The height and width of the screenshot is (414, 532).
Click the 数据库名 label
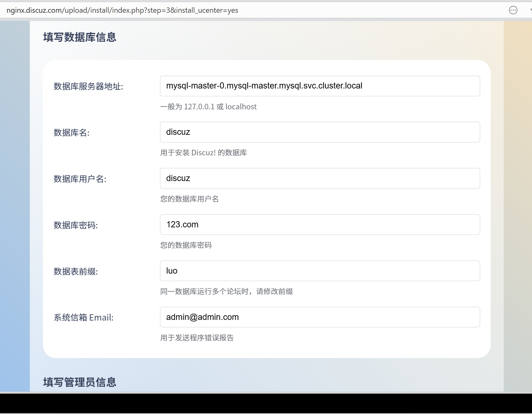(x=71, y=133)
